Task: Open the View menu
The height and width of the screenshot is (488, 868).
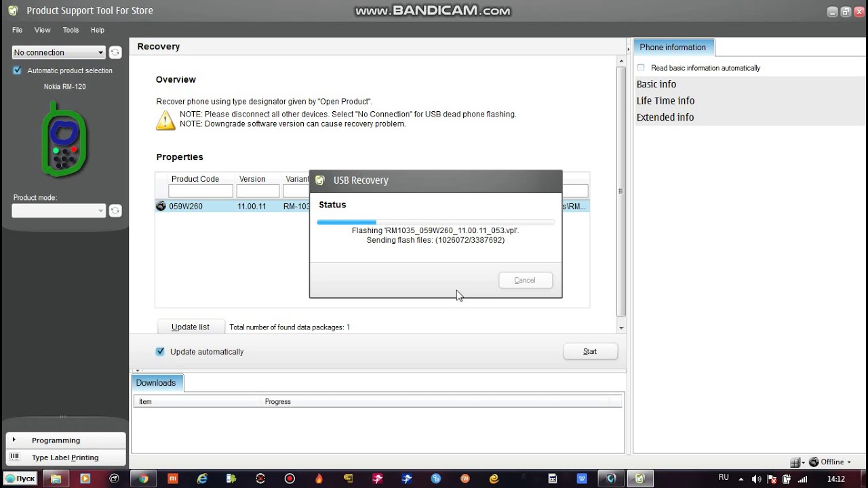Action: click(43, 30)
